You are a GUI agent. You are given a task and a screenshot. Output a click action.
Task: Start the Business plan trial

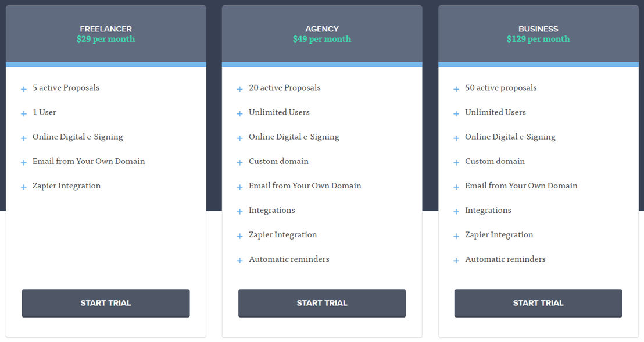click(x=538, y=303)
